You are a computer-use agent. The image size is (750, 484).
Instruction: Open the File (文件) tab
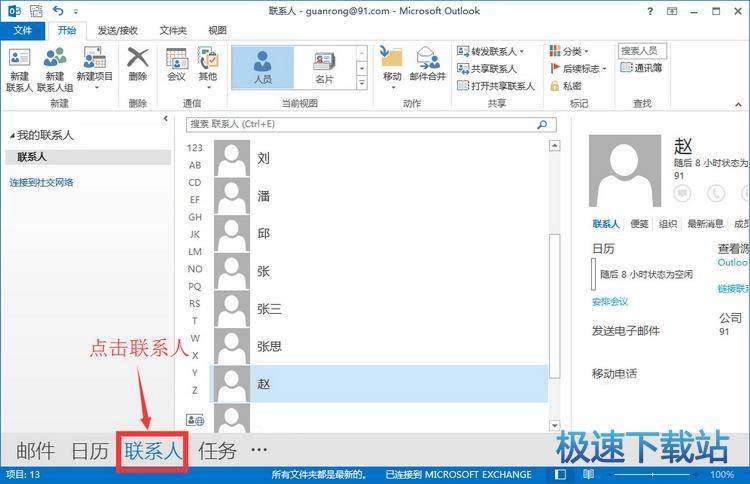coord(22,31)
